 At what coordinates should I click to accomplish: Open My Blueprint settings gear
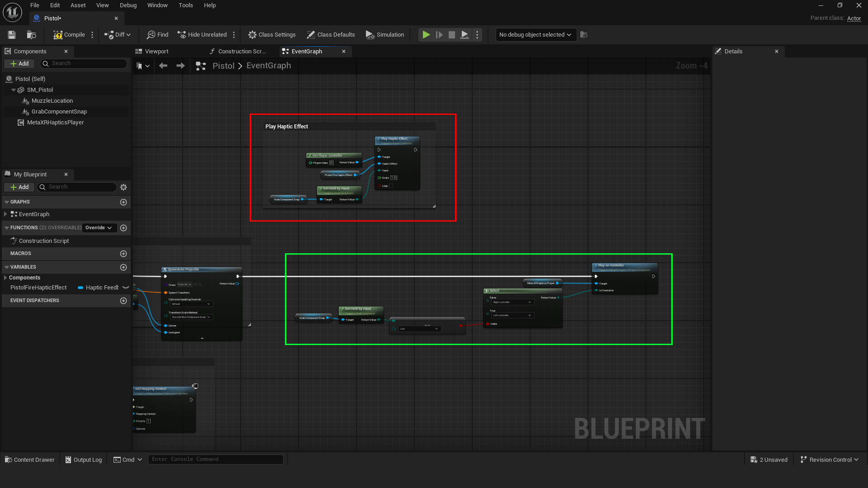pos(123,187)
